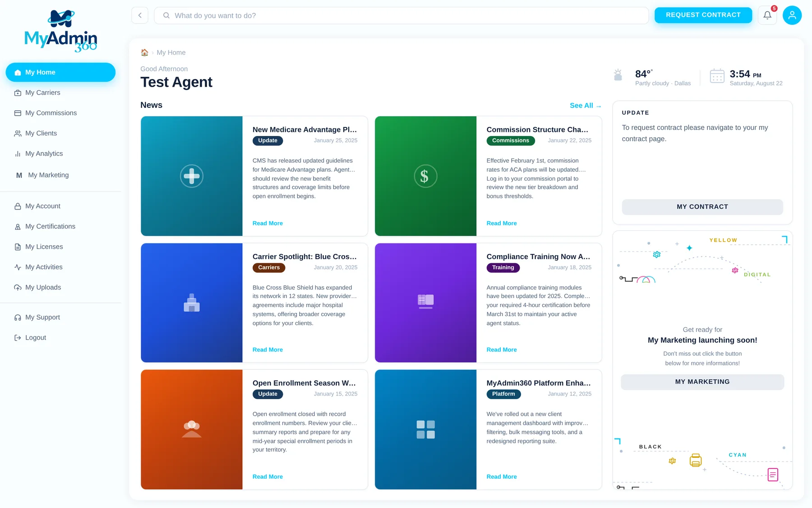Viewport: 812px width, 508px height.
Task: Click My Uploads cloud icon
Action: [18, 288]
